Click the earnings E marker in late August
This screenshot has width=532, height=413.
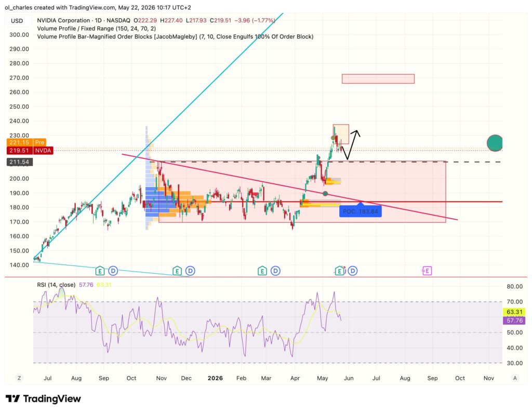pyautogui.click(x=99, y=271)
